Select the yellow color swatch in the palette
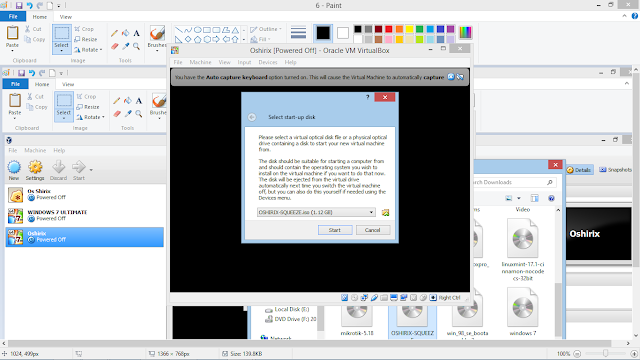 point(409,29)
